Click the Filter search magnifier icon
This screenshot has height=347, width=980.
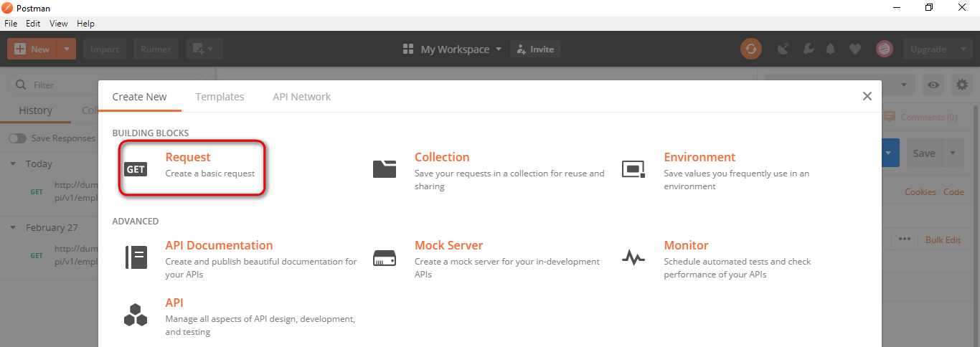click(20, 85)
